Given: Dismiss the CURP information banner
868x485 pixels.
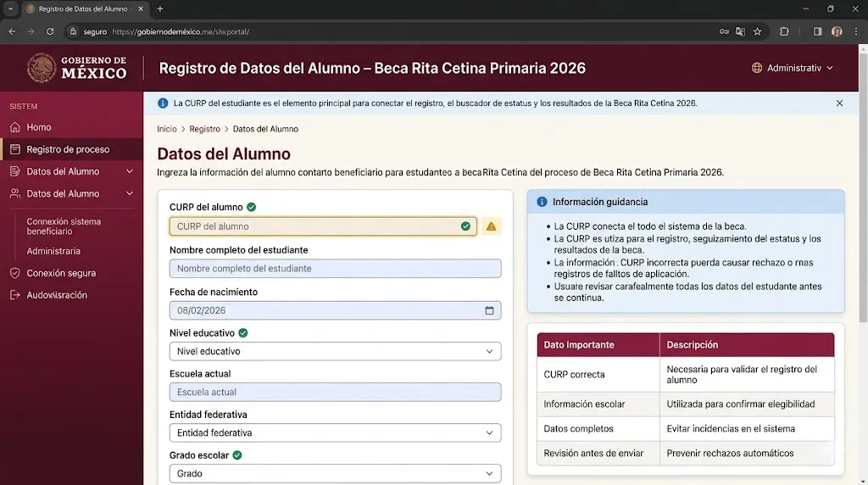Looking at the screenshot, I should 839,103.
